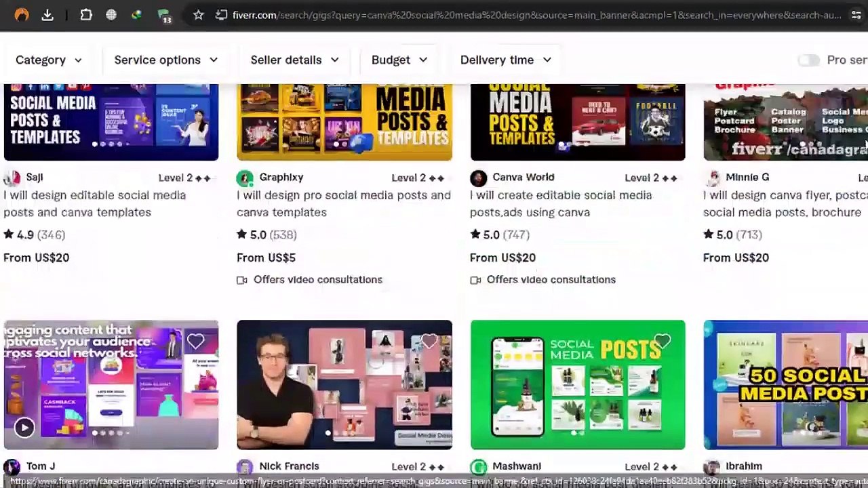Open Minnie G seller name link
Screen dimensions: 868x488
coord(747,178)
